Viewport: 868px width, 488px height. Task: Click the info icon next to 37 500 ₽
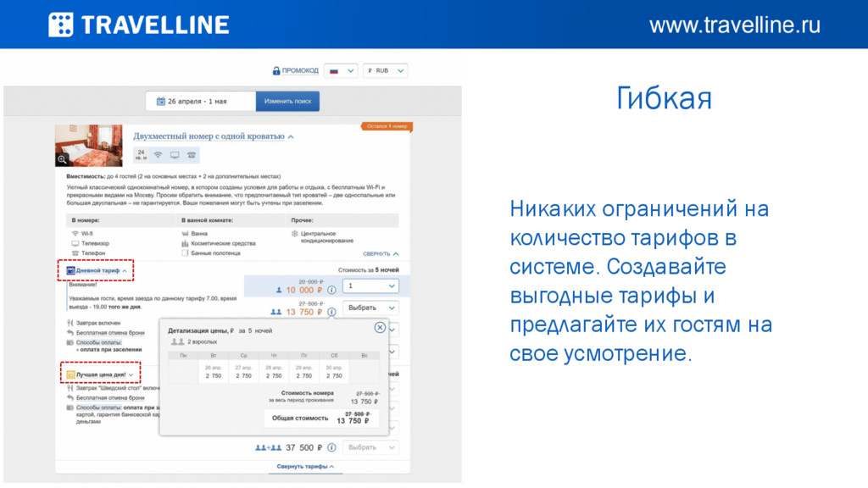(x=331, y=447)
